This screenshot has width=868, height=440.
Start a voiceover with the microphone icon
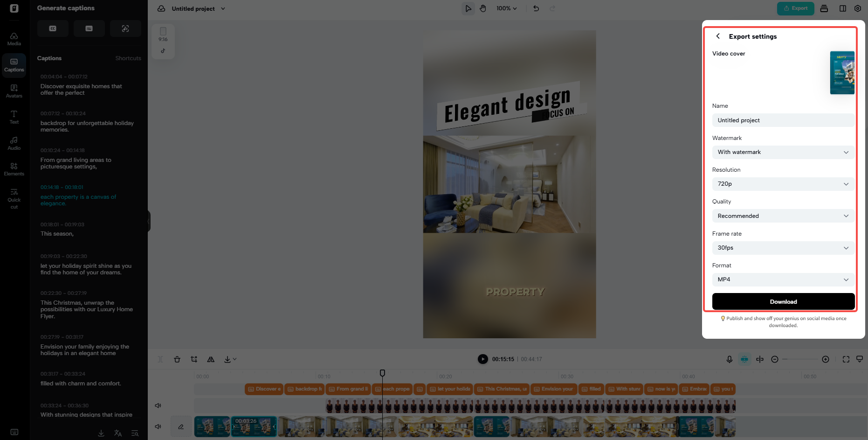(x=730, y=359)
